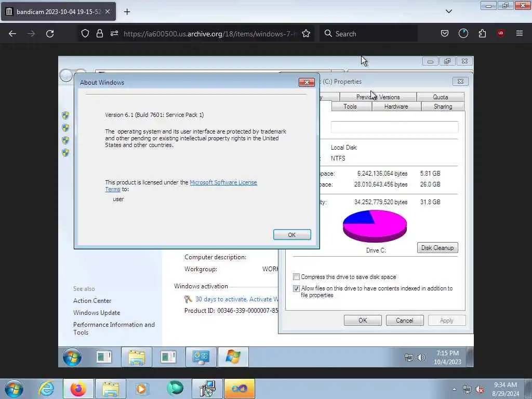Click the 30 days to activate link
532x399 pixels.
click(236, 299)
